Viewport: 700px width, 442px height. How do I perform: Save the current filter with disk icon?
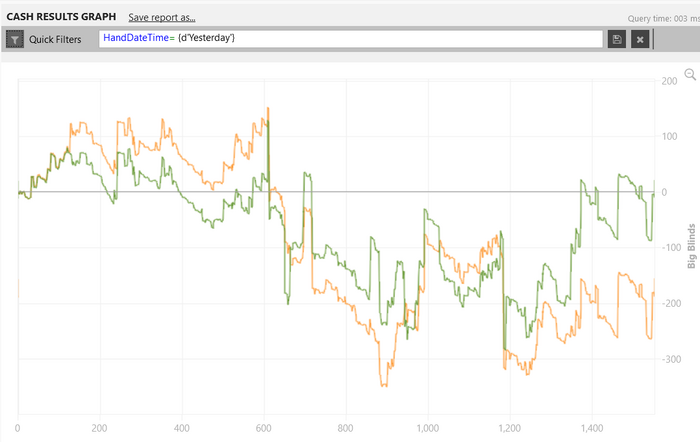[617, 39]
